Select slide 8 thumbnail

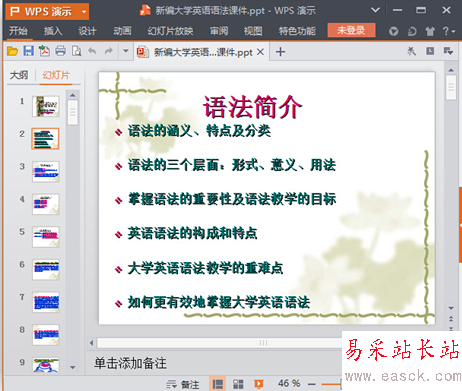coord(46,335)
